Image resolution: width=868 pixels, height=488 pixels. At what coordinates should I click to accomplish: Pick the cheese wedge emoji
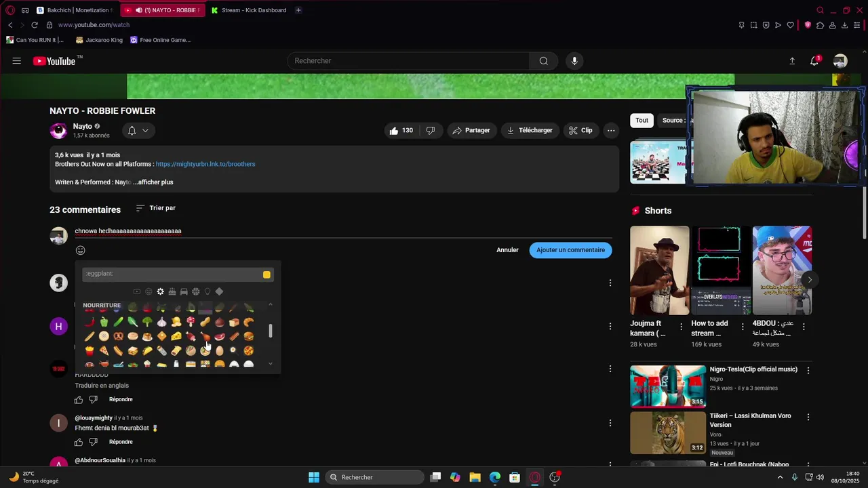[176, 336]
